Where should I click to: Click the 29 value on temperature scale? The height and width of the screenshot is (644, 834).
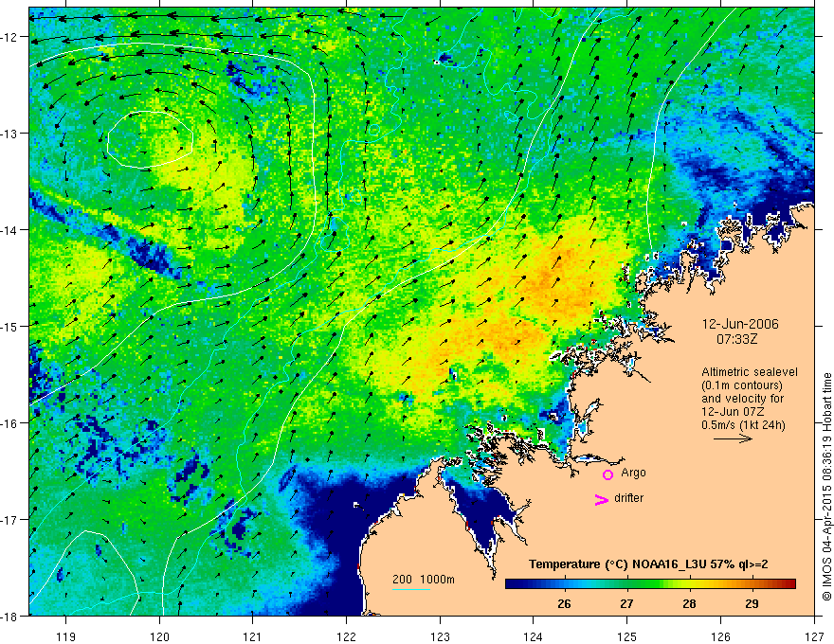(x=752, y=603)
